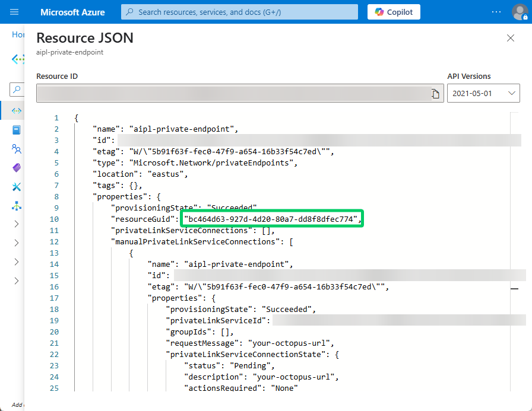Click the "tags": {} line

[x=118, y=186]
